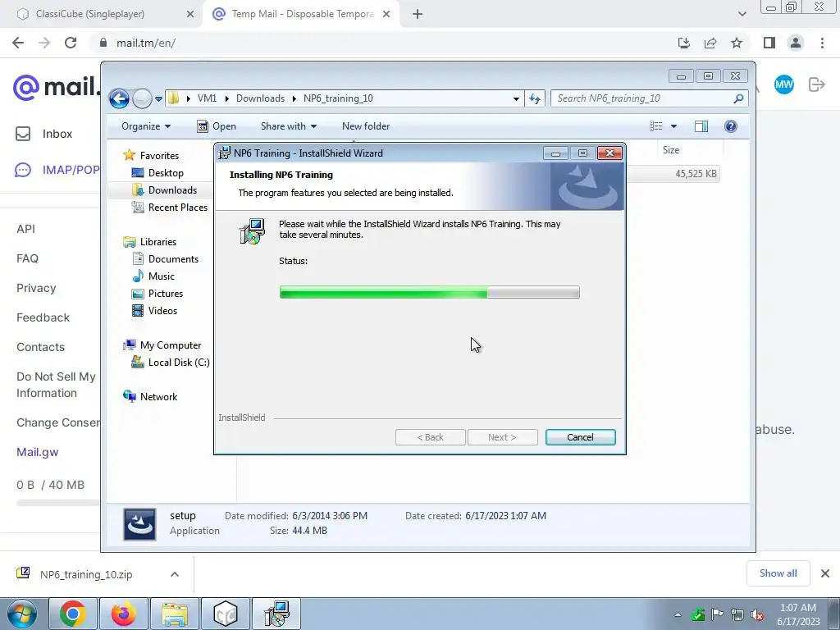Screen dimensions: 840x630
Task: Click the installation progress bar
Action: 429,292
